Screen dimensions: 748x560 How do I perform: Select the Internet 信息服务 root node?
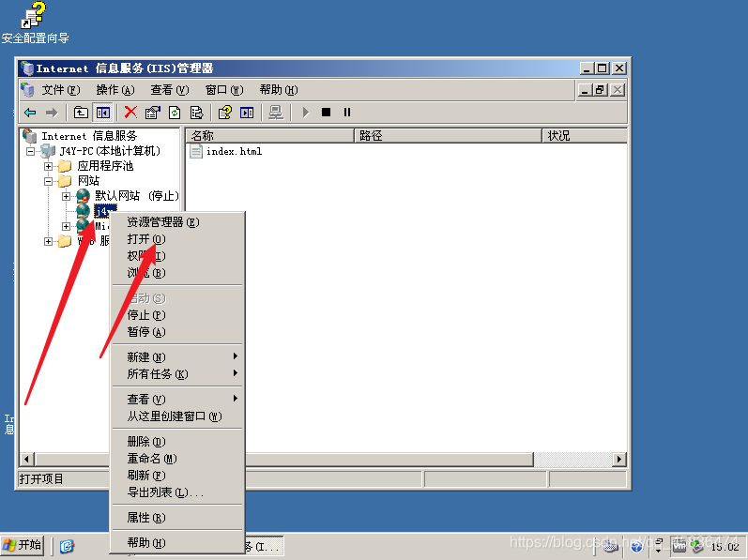pos(89,136)
